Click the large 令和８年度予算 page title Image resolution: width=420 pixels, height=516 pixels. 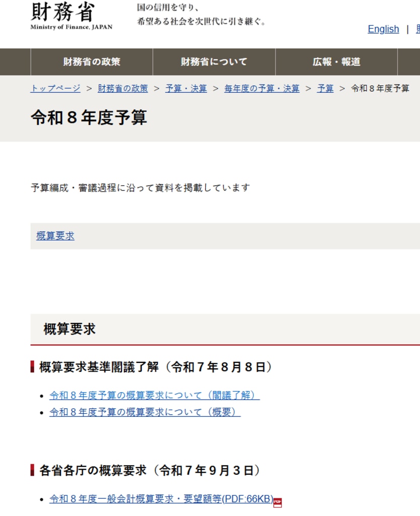point(89,117)
